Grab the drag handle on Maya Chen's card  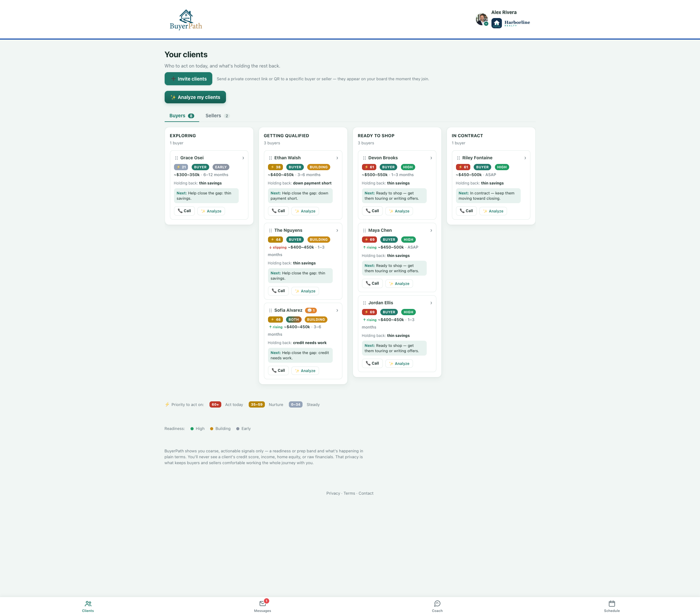pos(364,231)
